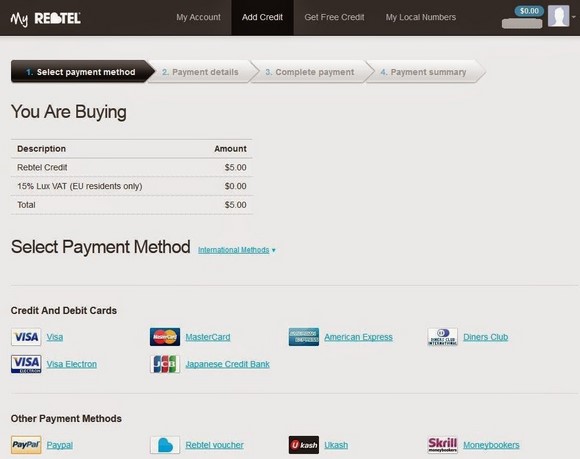Choose the Japanese Credit Bank link
The image size is (580, 459).
(x=227, y=364)
